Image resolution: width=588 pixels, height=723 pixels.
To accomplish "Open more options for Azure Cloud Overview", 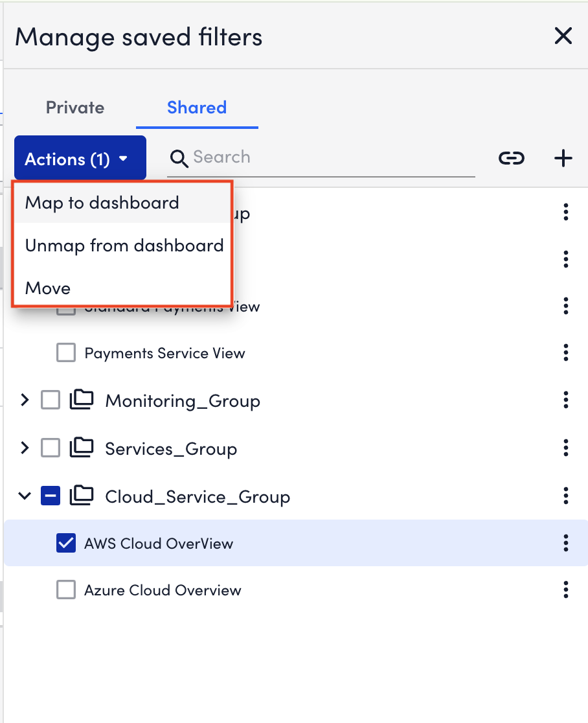I will [566, 590].
